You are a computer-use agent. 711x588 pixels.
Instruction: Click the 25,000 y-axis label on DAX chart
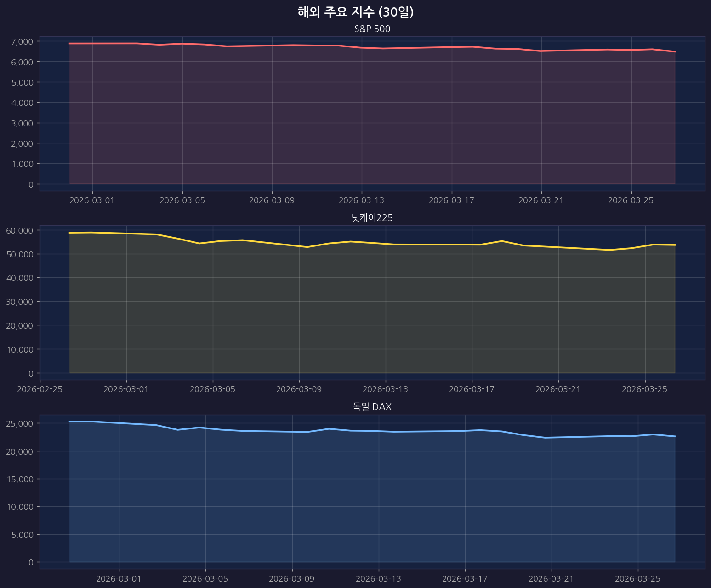pos(20,423)
